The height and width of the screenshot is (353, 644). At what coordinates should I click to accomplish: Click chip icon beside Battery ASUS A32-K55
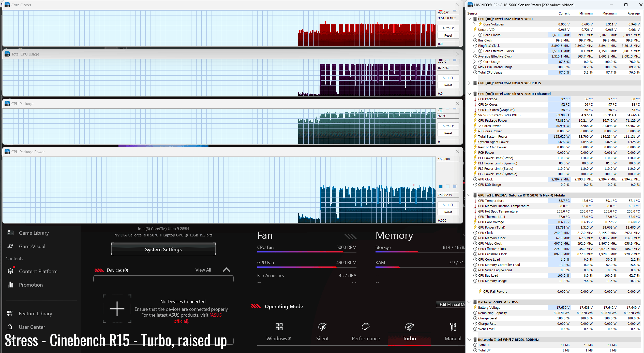tap(475, 302)
